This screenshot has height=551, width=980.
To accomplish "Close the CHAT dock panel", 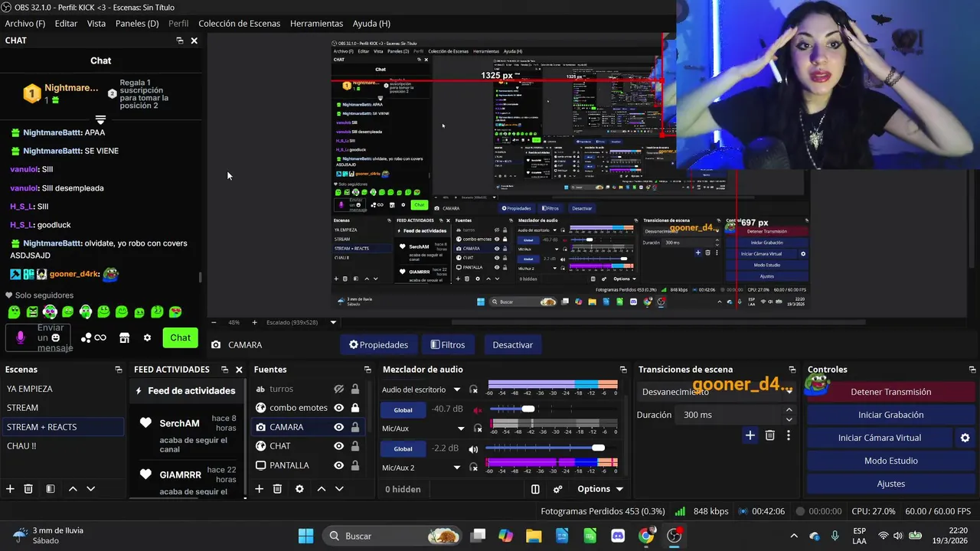I will click(x=194, y=41).
